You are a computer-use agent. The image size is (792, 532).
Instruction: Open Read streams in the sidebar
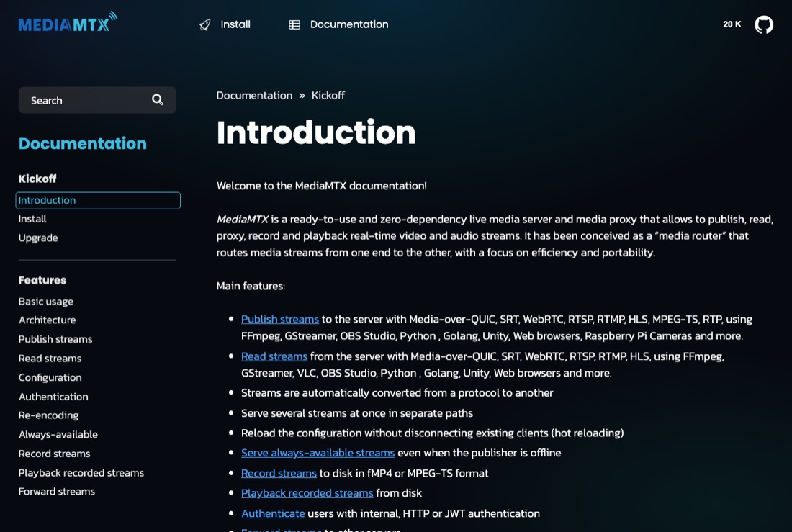50,359
